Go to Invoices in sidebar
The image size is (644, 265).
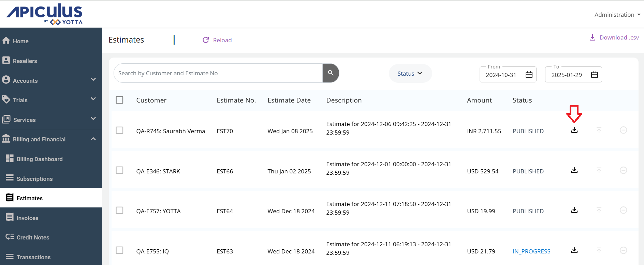point(27,218)
